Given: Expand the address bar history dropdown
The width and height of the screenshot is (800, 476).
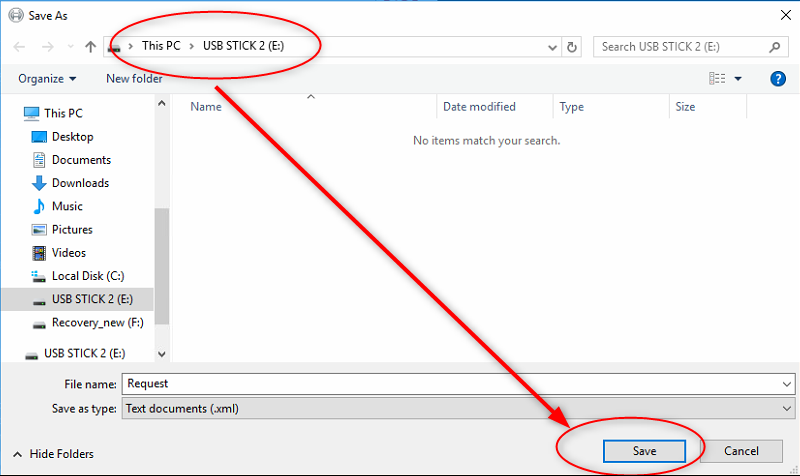Looking at the screenshot, I should coord(553,46).
